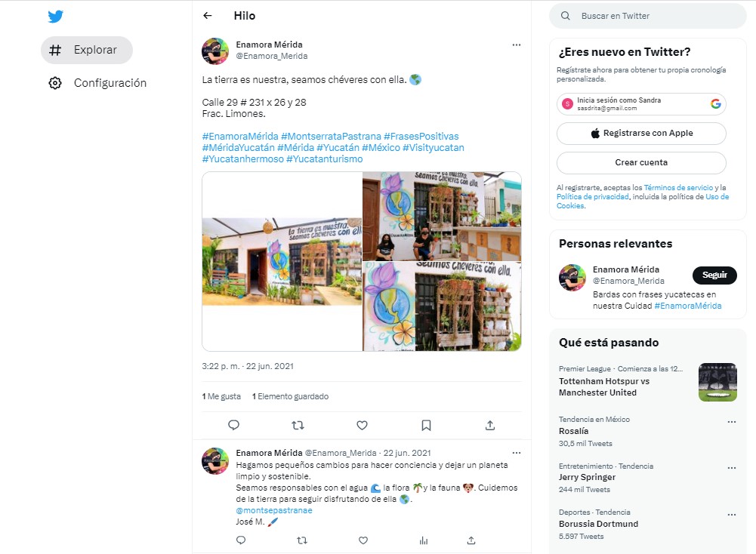Screen dimensions: 756x554
Task: Follow Enamora Mérida with Seguir button
Action: 714,275
